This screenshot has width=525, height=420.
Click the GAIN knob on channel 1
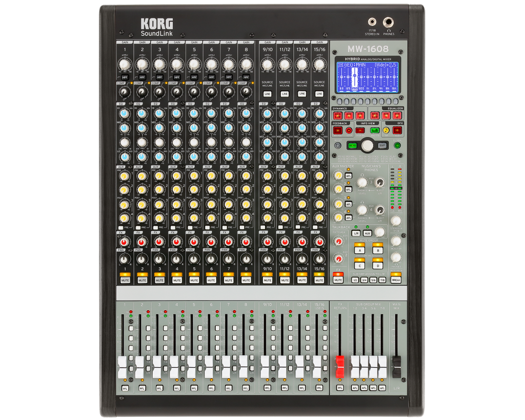click(x=125, y=64)
